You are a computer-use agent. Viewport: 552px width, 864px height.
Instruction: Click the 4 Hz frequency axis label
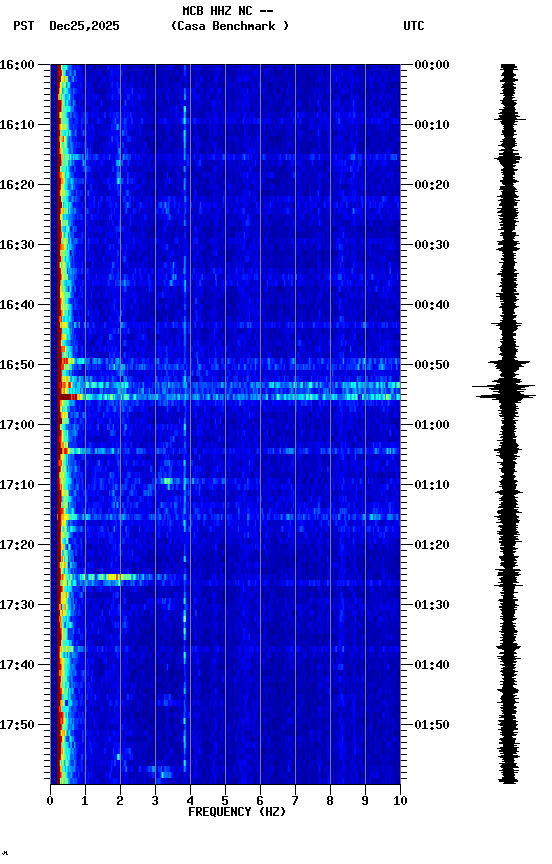tap(190, 802)
